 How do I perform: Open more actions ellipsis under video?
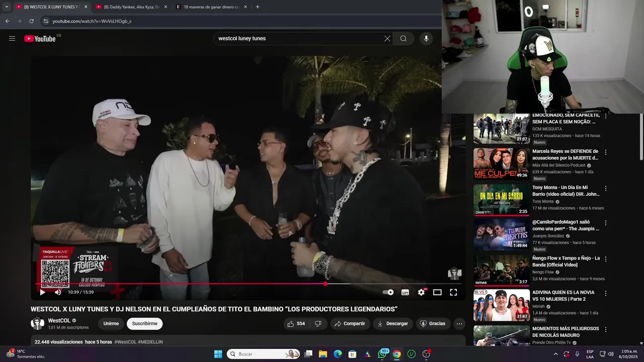click(459, 324)
